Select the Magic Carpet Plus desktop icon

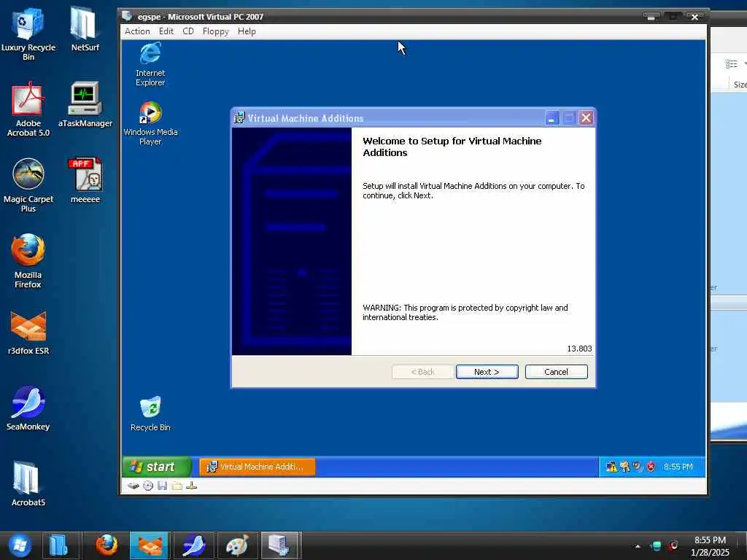click(28, 185)
